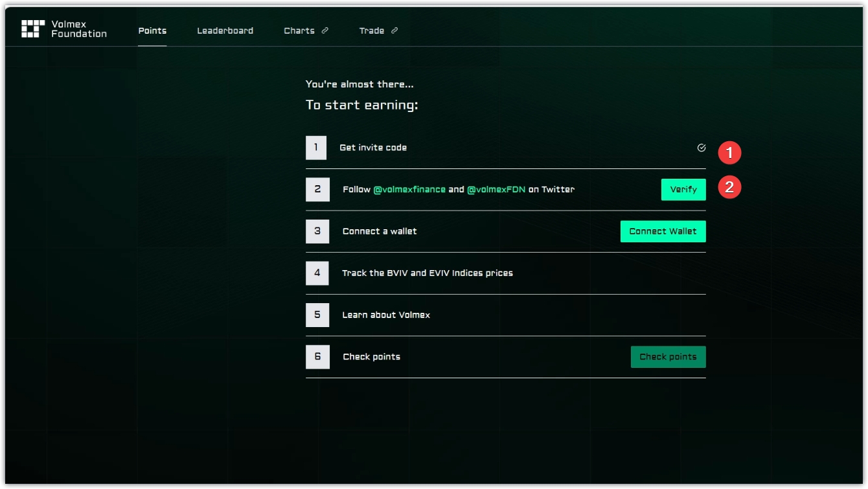Click the Volmex Foundation logo
The image size is (868, 489).
63,29
